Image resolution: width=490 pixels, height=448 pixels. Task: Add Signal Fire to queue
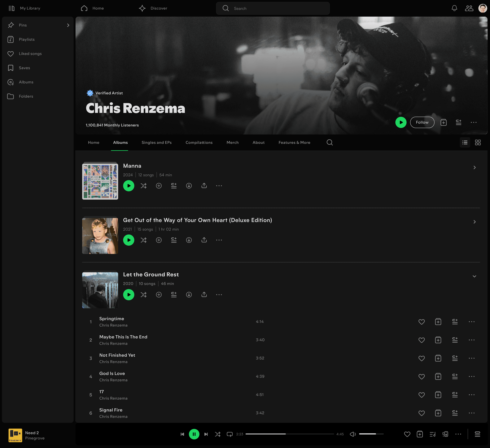[x=455, y=413]
